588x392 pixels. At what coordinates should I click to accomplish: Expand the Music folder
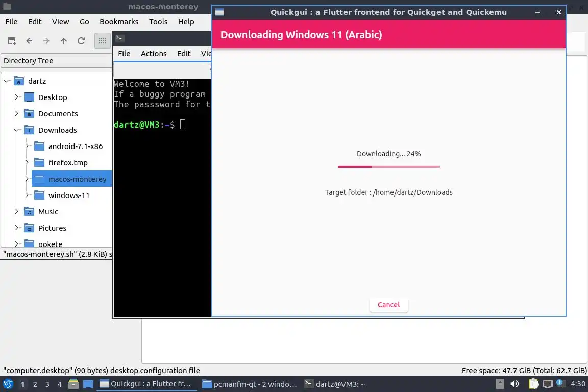tap(16, 211)
